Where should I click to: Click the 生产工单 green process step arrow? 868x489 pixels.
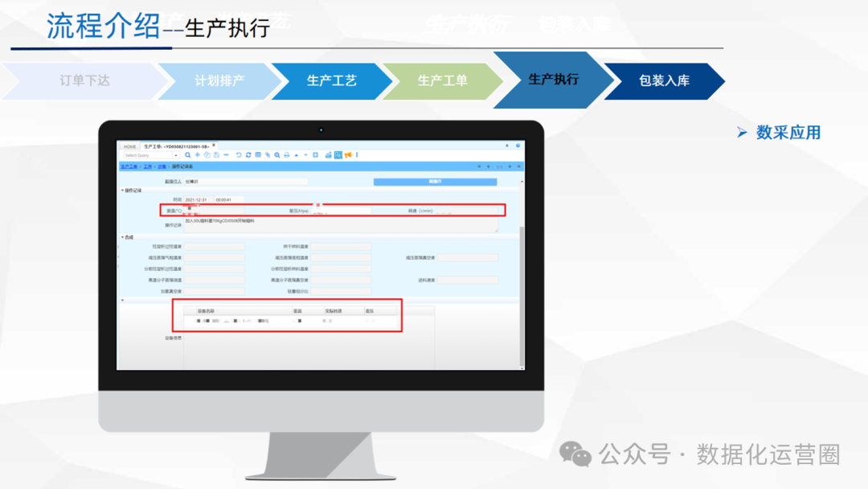442,81
